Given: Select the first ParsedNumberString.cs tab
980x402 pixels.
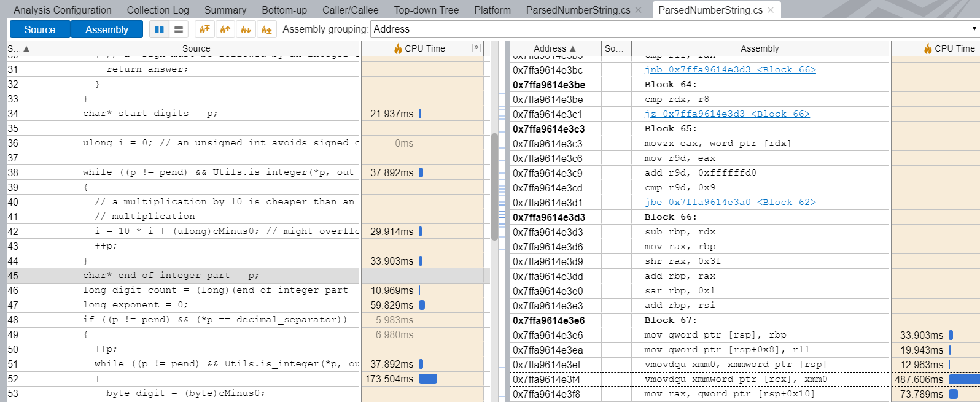Looking at the screenshot, I should (578, 10).
